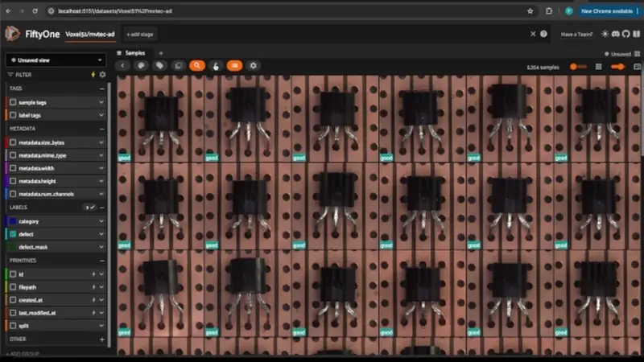Click the browser back arrow
This screenshot has height=362, width=644.
(8, 11)
